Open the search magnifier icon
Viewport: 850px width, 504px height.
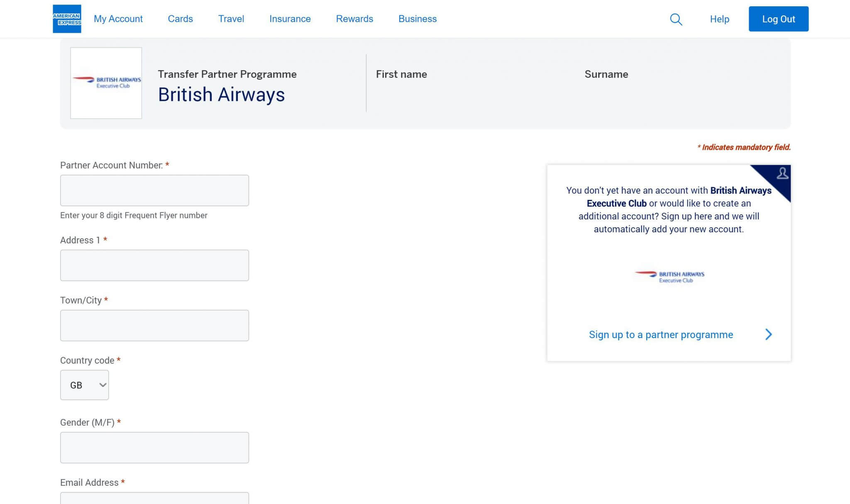coord(676,19)
